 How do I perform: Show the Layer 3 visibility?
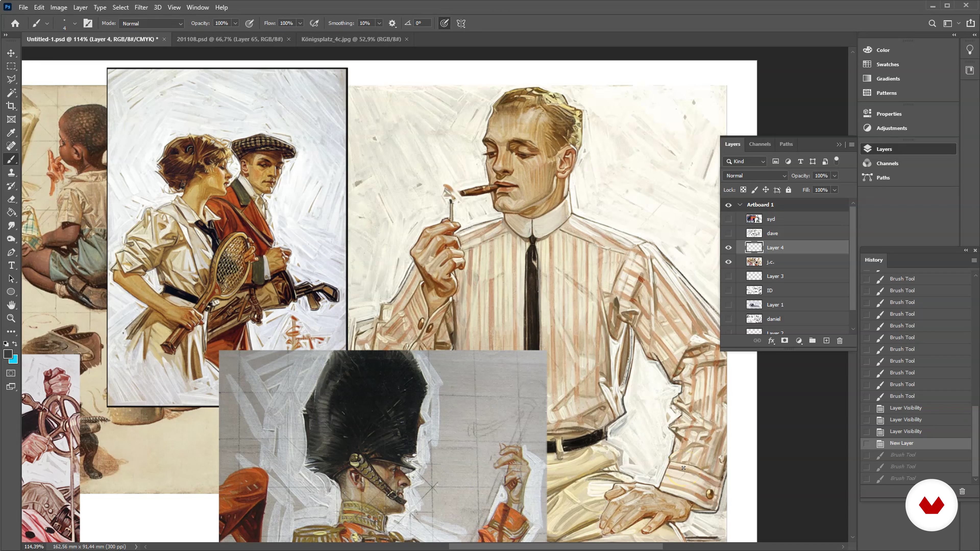click(x=728, y=276)
